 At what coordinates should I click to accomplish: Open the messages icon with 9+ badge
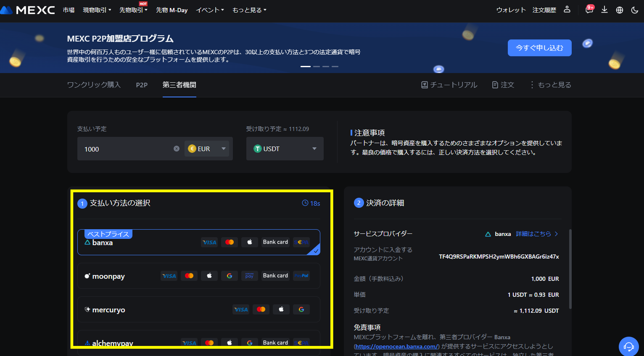coord(589,9)
